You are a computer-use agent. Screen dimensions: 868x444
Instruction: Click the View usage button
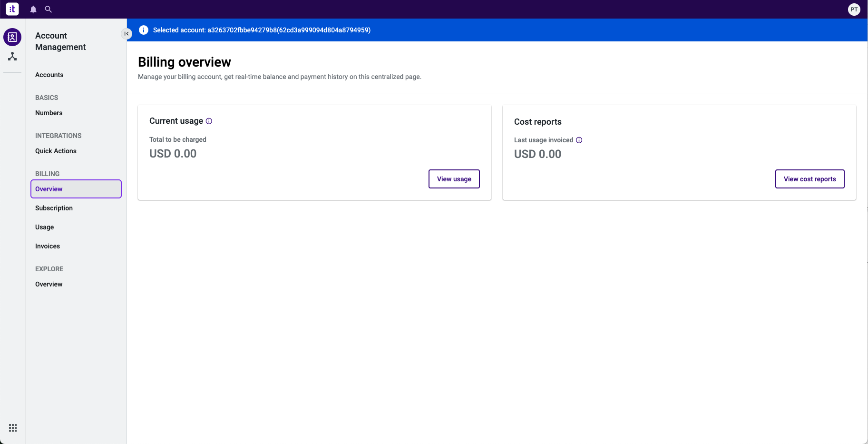[x=454, y=179]
